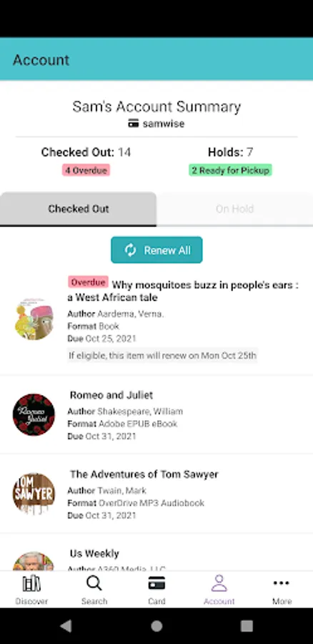Open the Adventures of Tom Sawyer title
Screen dimensions: 313x644
pos(144,474)
